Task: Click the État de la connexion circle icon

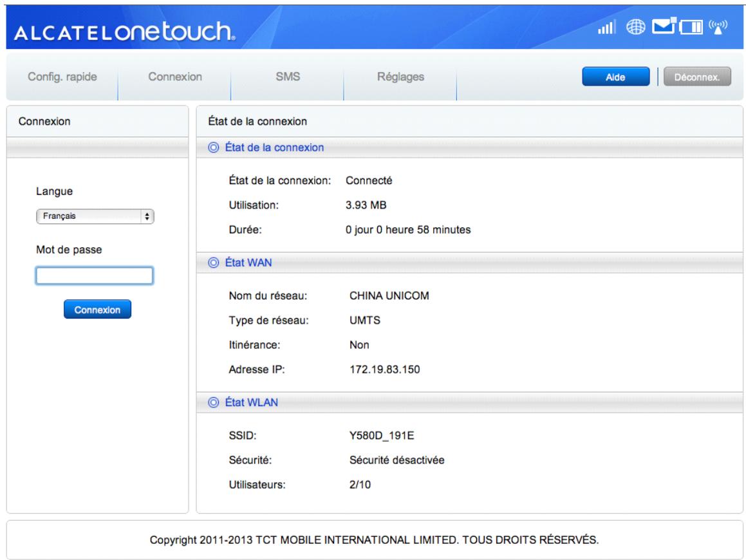Action: click(x=214, y=147)
